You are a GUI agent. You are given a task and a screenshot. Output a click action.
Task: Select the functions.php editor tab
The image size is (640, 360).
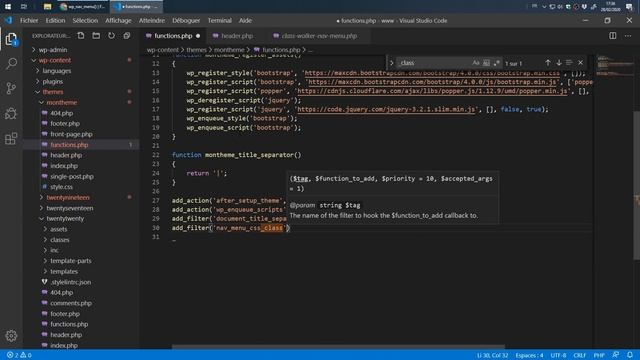point(173,36)
